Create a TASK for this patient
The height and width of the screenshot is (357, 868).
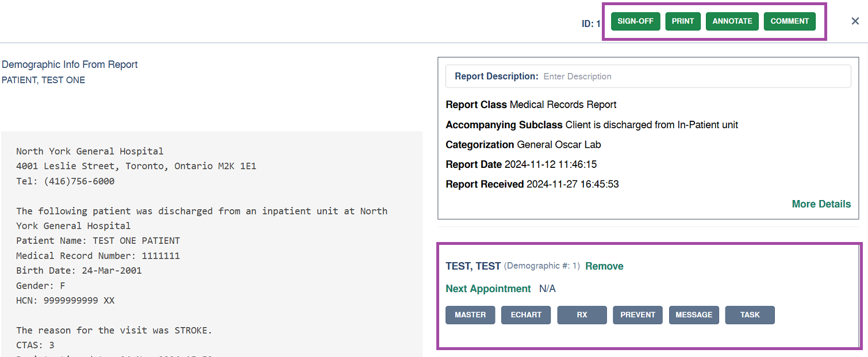click(750, 314)
